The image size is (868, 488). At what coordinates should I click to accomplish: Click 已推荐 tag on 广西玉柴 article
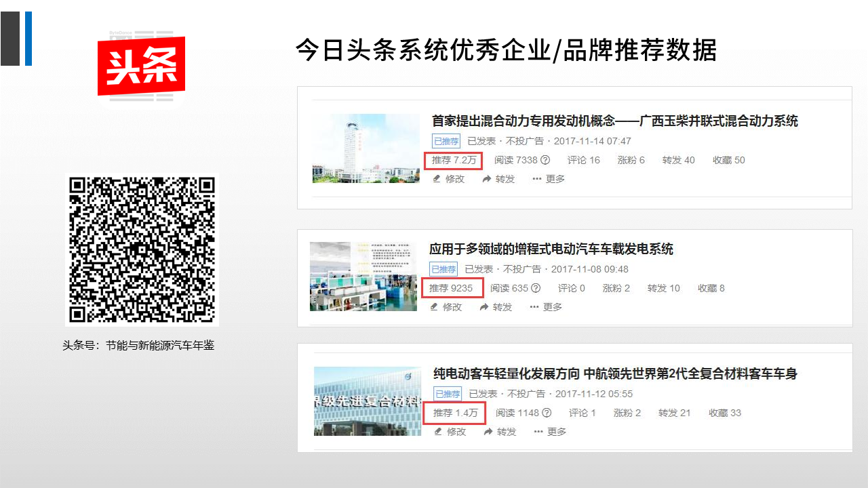click(x=446, y=141)
